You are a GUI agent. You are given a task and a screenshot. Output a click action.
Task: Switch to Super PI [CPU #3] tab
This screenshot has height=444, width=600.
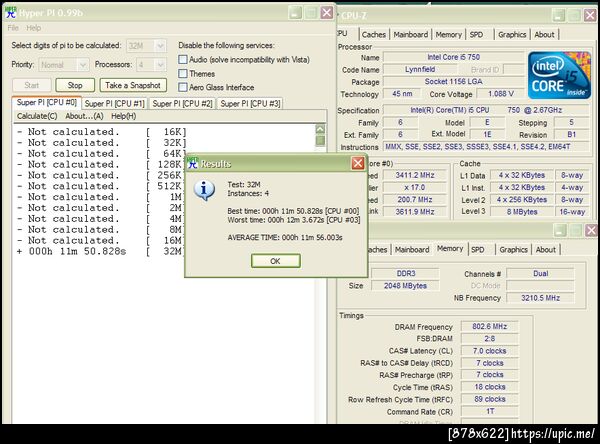click(250, 103)
